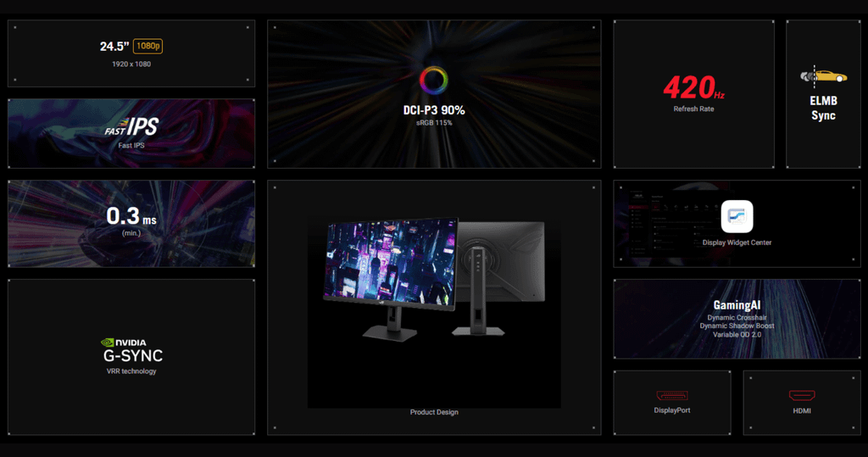Click the sRGB 115% text
Screen dimensions: 868x457
[x=434, y=123]
